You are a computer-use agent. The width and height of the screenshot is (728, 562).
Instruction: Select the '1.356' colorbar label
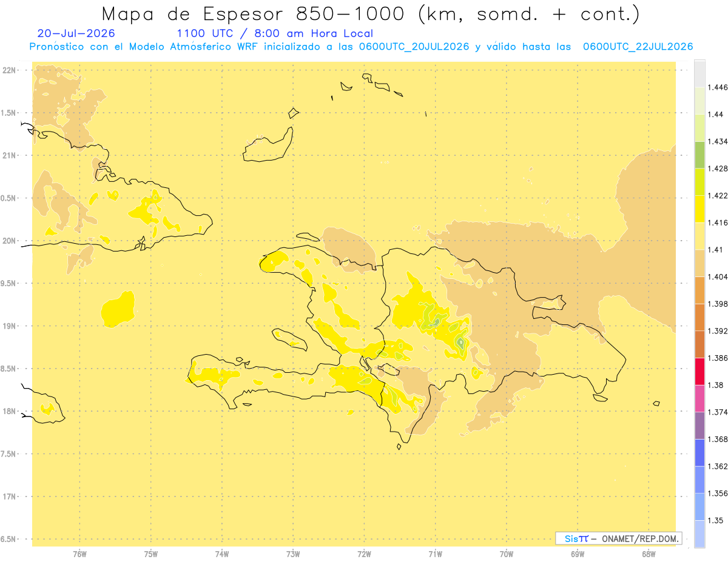pyautogui.click(x=718, y=493)
